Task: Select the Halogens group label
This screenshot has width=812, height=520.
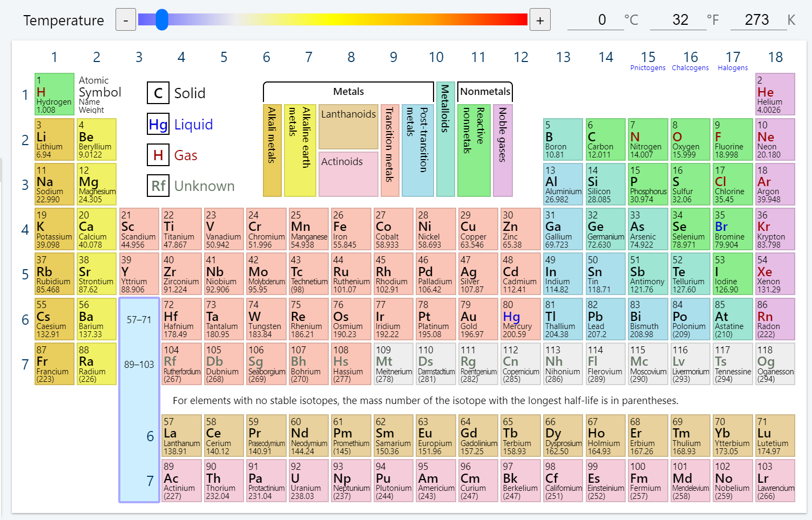Action: [733, 67]
